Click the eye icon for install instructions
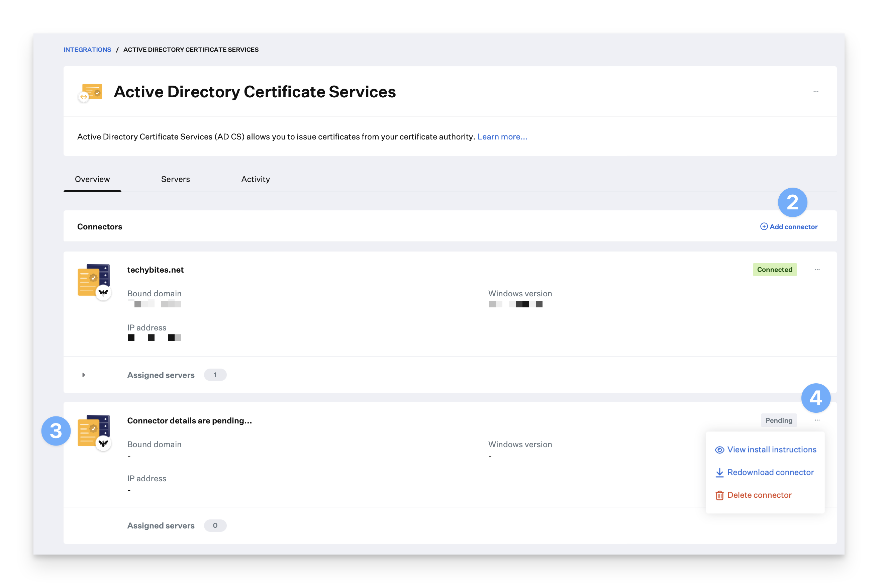This screenshot has width=878, height=588. point(719,450)
